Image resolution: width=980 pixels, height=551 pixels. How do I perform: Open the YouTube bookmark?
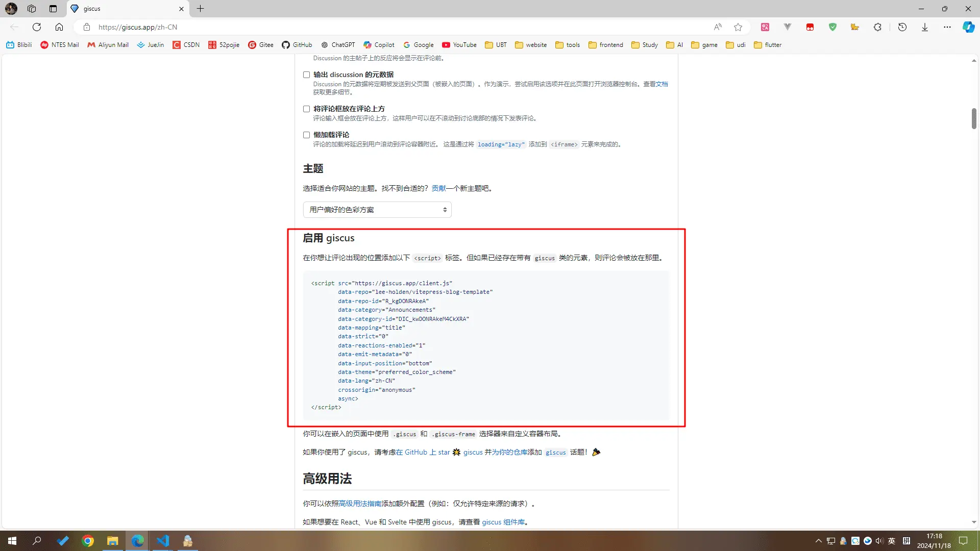(x=458, y=45)
